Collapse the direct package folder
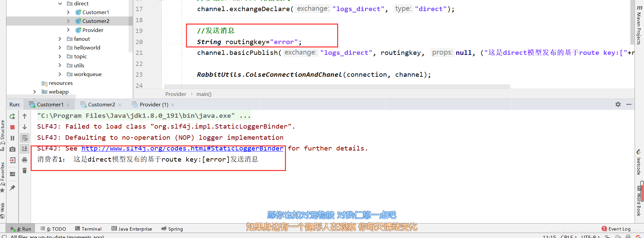This screenshot has height=238, width=644. [x=60, y=3]
